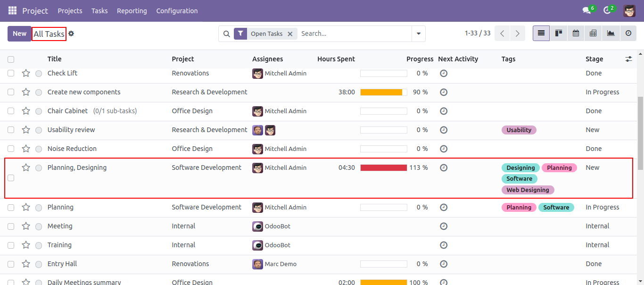
Task: Tick the Noise Reduction row checkbox
Action: click(11, 149)
